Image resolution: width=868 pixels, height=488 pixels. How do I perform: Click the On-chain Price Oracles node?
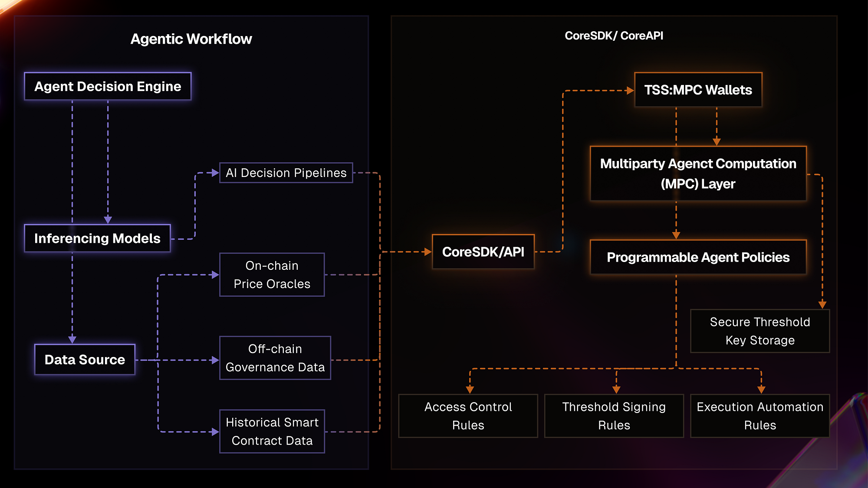tap(272, 275)
